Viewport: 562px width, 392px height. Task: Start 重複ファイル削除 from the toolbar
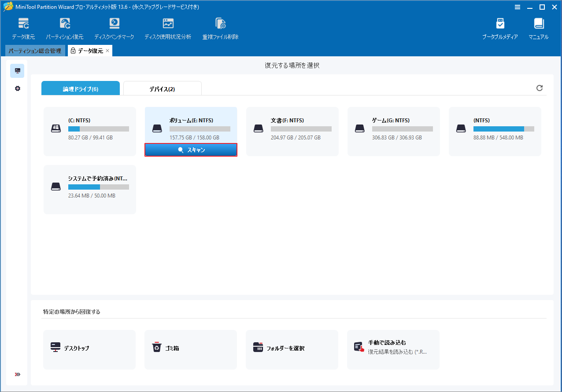tap(220, 27)
